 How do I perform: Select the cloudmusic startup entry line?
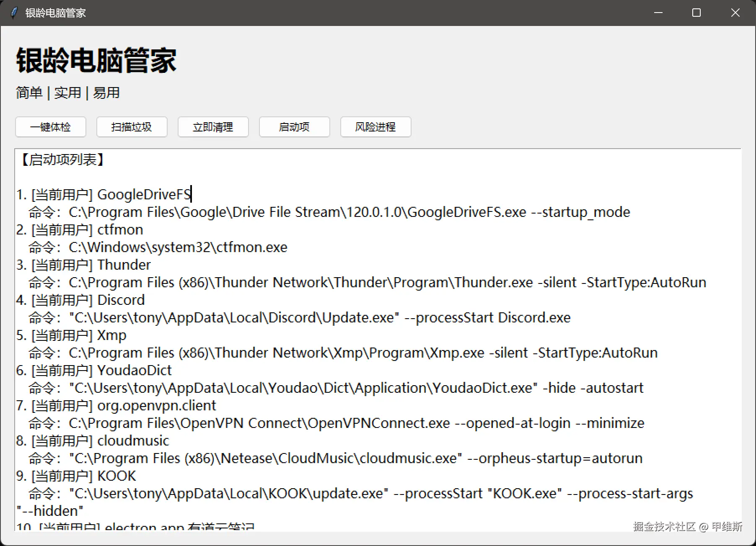point(93,441)
